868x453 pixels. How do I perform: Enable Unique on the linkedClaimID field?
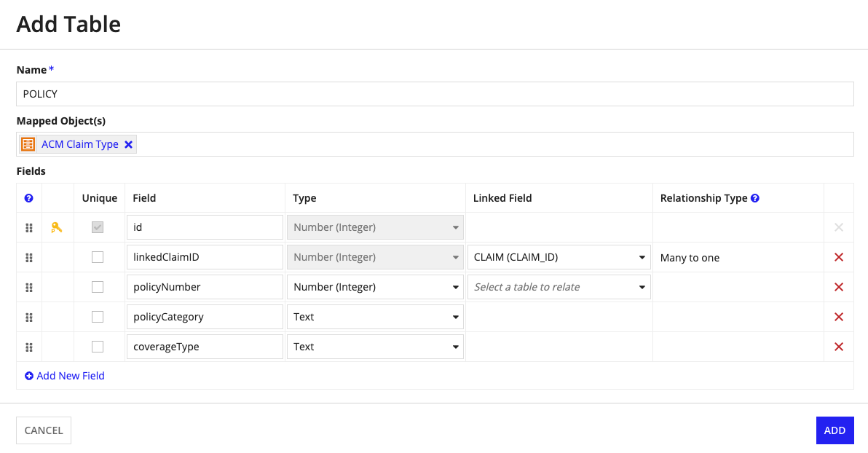(98, 256)
